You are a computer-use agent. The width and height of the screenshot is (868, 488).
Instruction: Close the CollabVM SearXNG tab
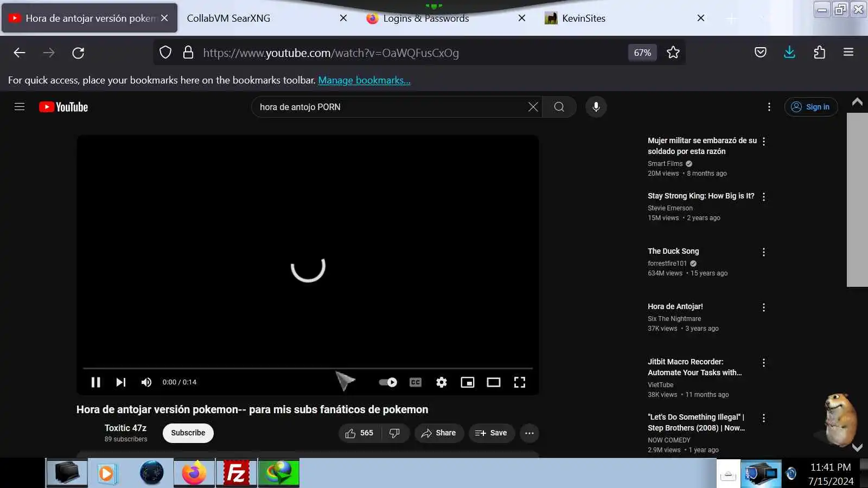pos(343,18)
